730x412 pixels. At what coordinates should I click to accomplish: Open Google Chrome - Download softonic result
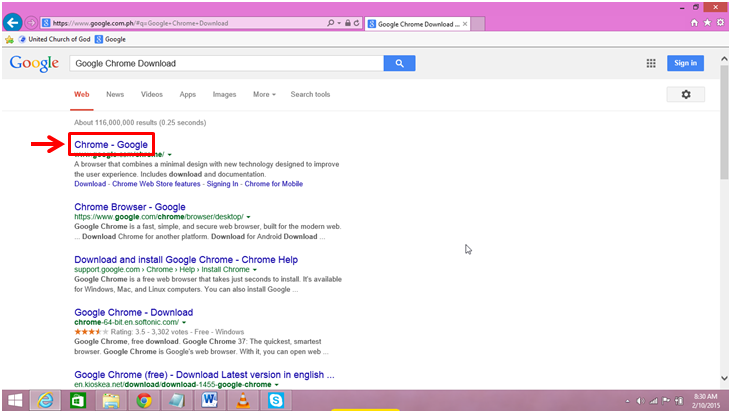pyautogui.click(x=134, y=312)
